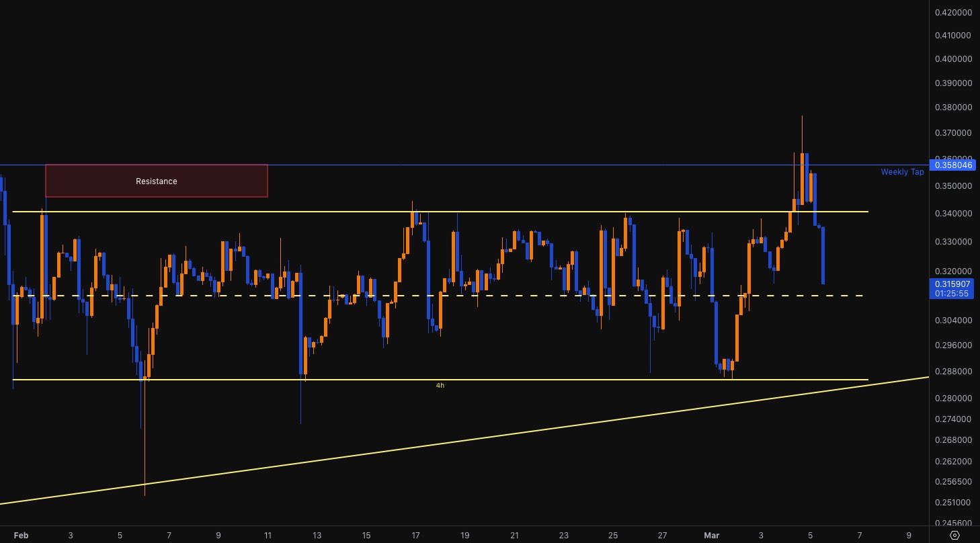Click the 17 date on the time axis
The image size is (980, 543).
click(415, 536)
